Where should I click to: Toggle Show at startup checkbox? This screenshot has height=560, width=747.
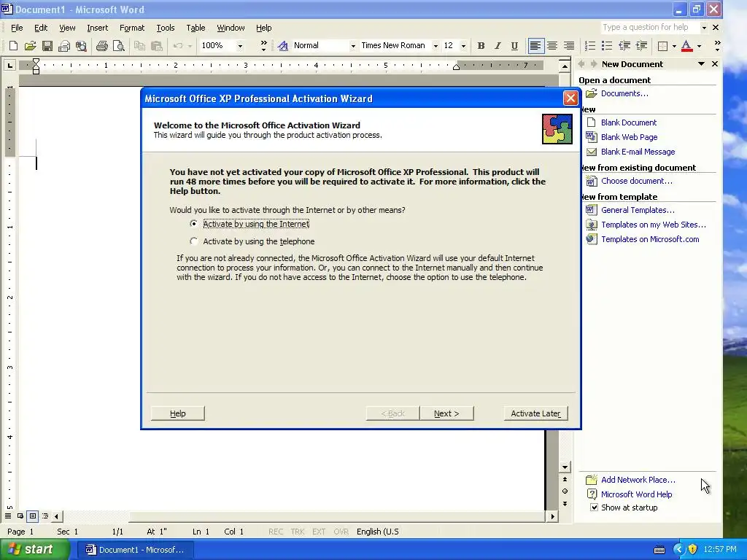[x=594, y=507]
